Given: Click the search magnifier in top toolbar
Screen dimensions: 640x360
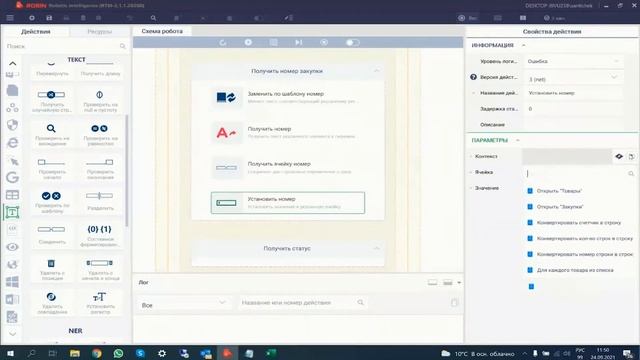Looking at the screenshot, I should point(153,18).
